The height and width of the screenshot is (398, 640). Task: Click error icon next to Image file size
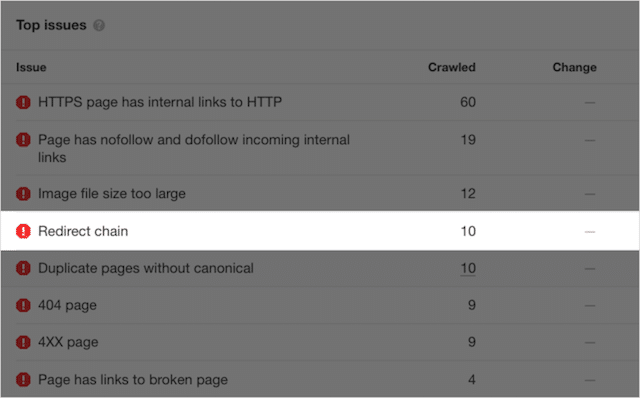[x=23, y=193]
